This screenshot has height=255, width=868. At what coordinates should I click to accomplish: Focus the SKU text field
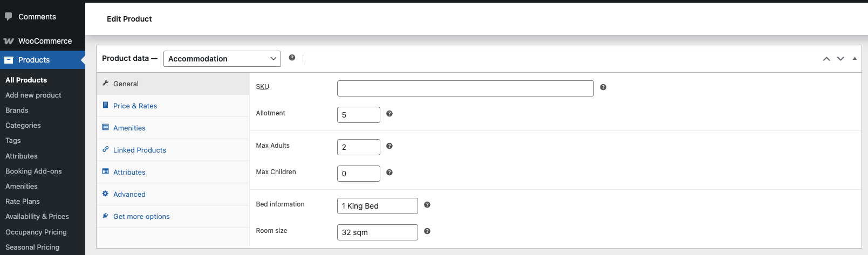[465, 88]
